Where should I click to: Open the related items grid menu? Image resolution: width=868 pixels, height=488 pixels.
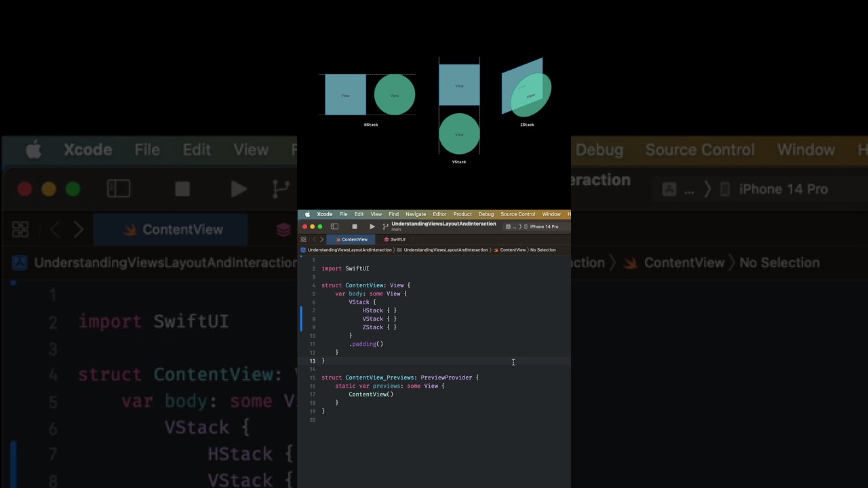pyautogui.click(x=303, y=239)
